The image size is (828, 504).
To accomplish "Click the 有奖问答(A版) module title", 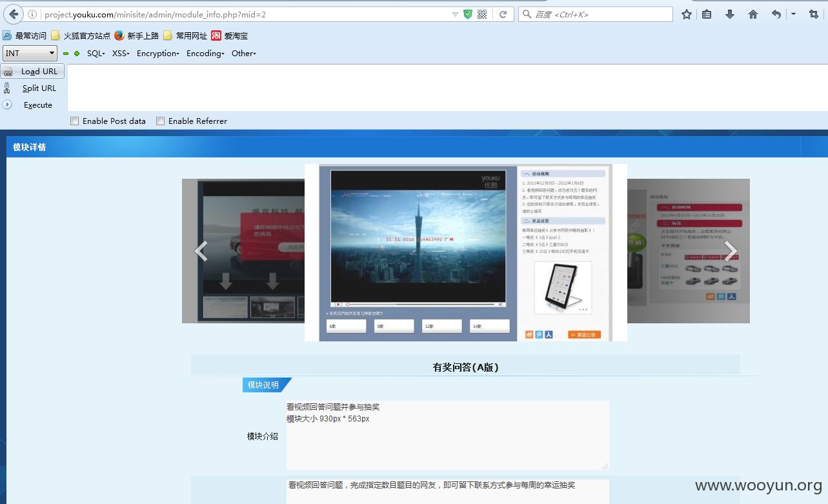I will 465,368.
